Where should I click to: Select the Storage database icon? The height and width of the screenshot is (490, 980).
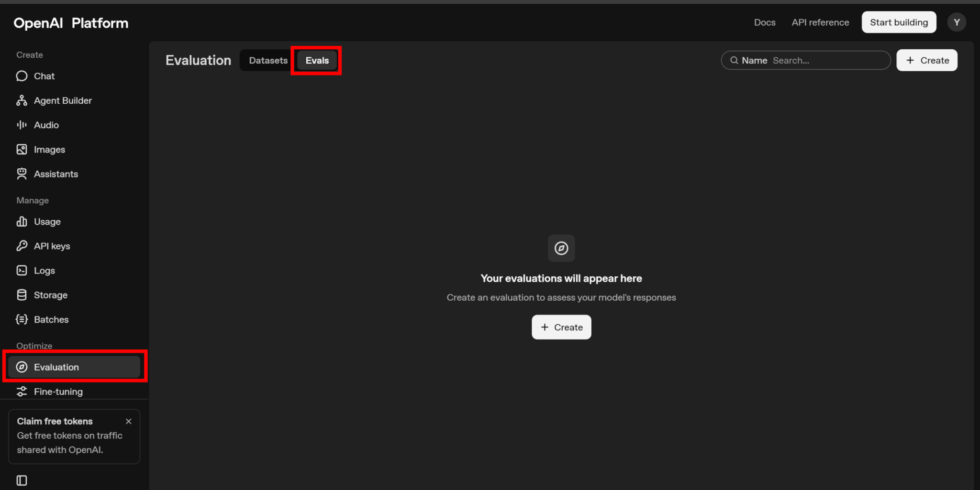[22, 295]
